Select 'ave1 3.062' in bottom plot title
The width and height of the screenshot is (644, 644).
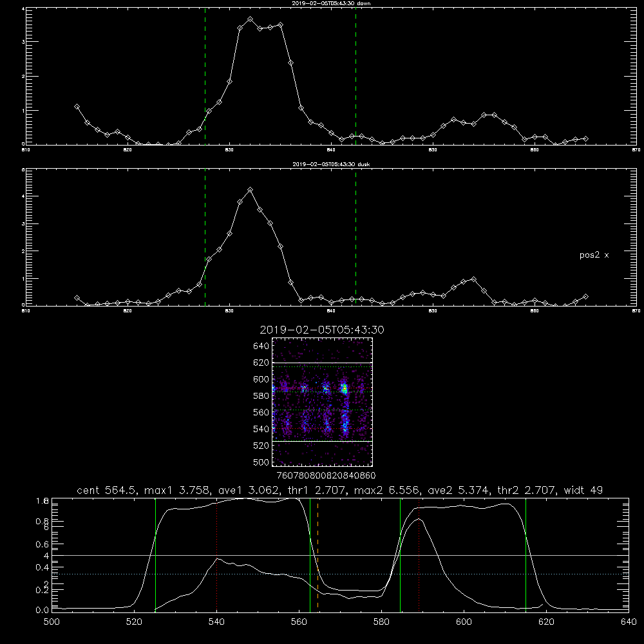pos(250,490)
